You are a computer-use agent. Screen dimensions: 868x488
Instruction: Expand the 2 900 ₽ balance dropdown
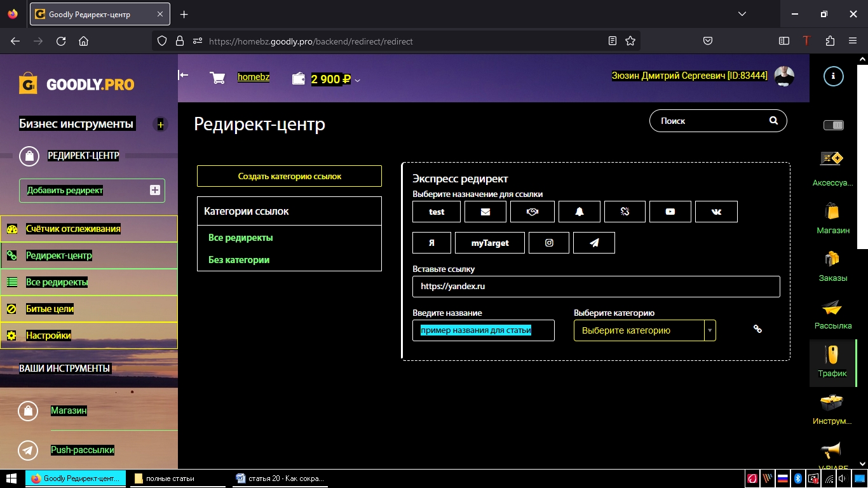tap(358, 80)
